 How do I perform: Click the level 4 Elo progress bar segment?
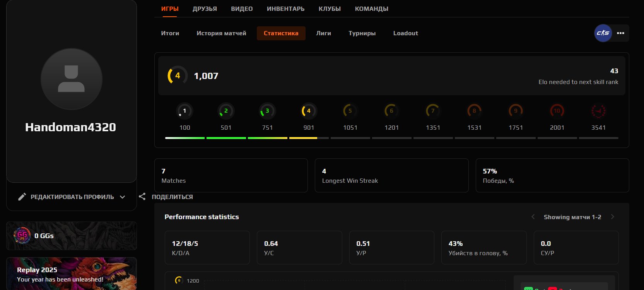pyautogui.click(x=309, y=138)
